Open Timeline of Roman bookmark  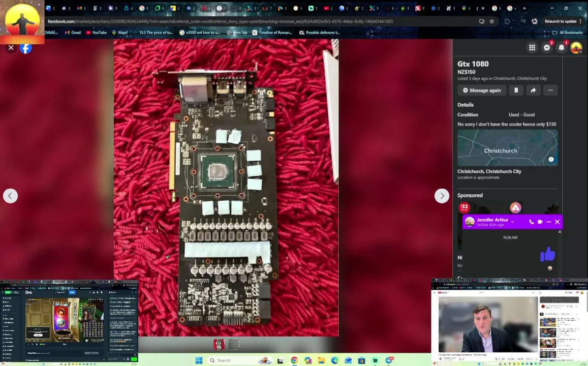(x=272, y=33)
